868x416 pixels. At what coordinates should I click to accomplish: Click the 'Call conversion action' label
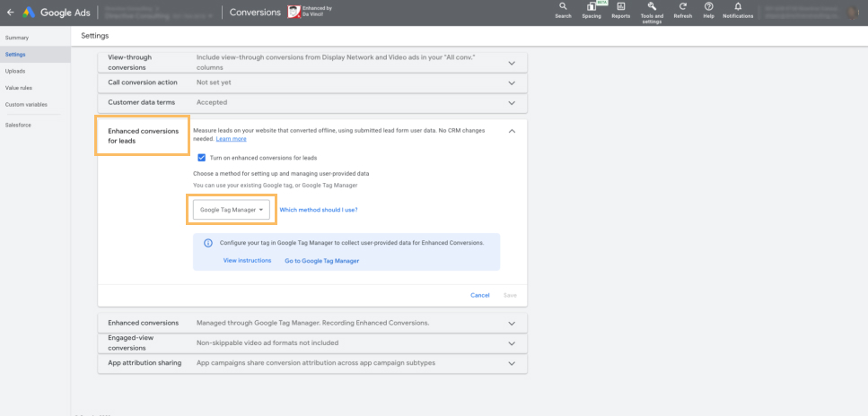tap(143, 82)
